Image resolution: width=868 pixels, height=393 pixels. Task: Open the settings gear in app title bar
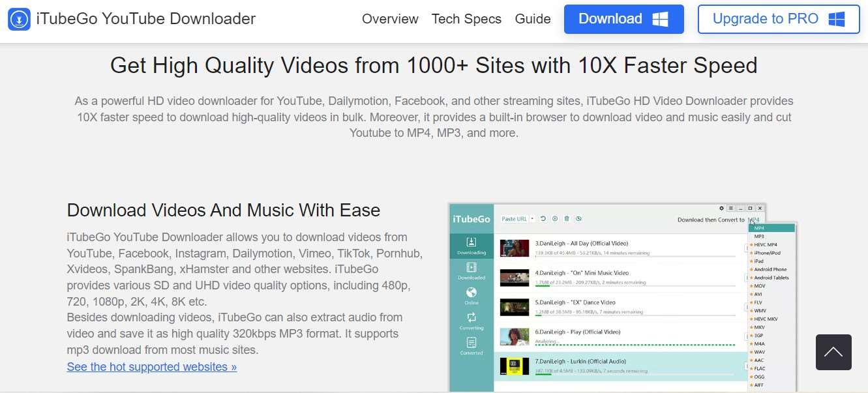click(721, 208)
